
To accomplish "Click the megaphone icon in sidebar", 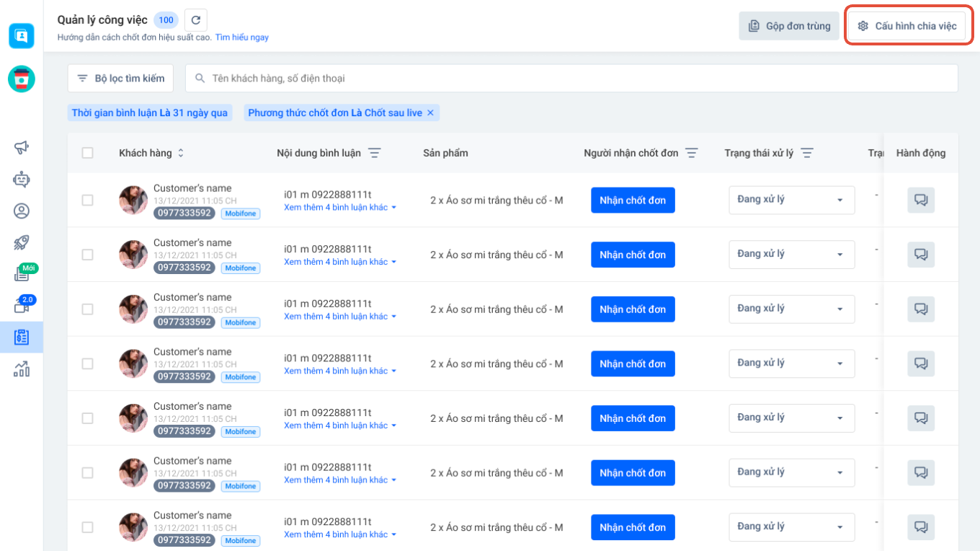I will (22, 147).
